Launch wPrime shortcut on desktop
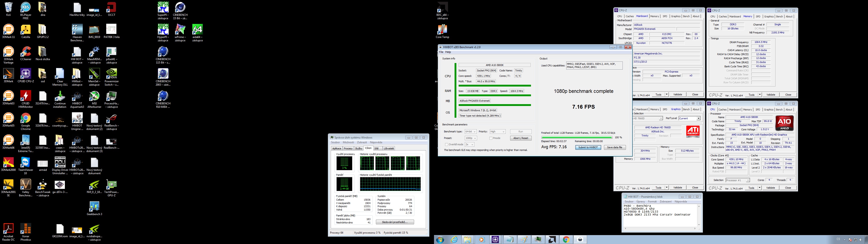Screen dimensions: 868x244 (x=180, y=33)
